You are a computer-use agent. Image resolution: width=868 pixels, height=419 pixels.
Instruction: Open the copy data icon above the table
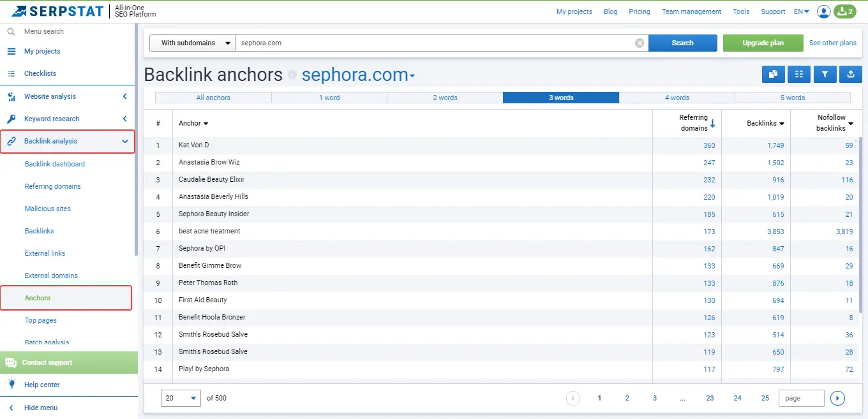[773, 74]
